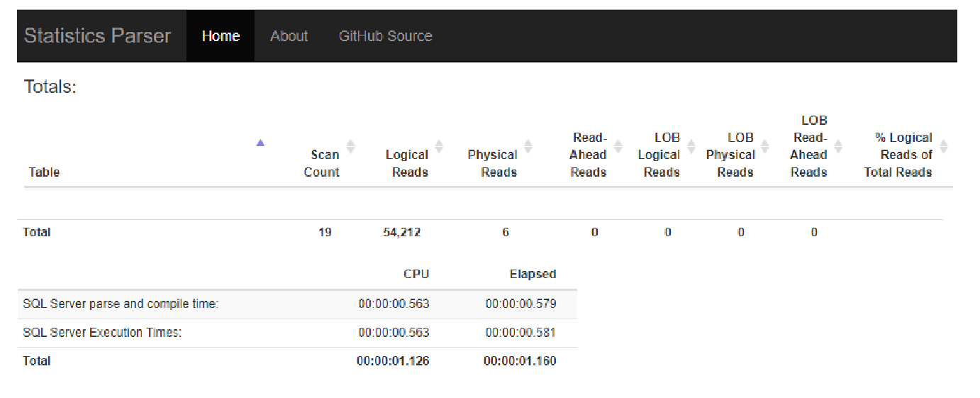
Task: Click the Physical Reads sort arrows
Action: pos(528,146)
